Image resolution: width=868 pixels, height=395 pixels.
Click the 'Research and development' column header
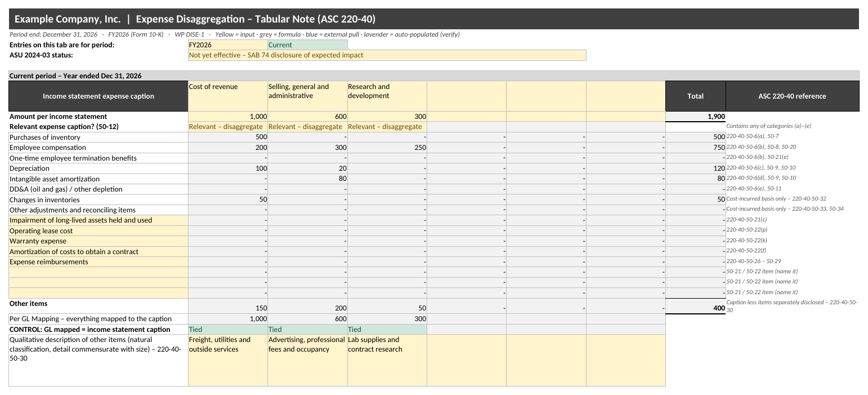(x=387, y=96)
